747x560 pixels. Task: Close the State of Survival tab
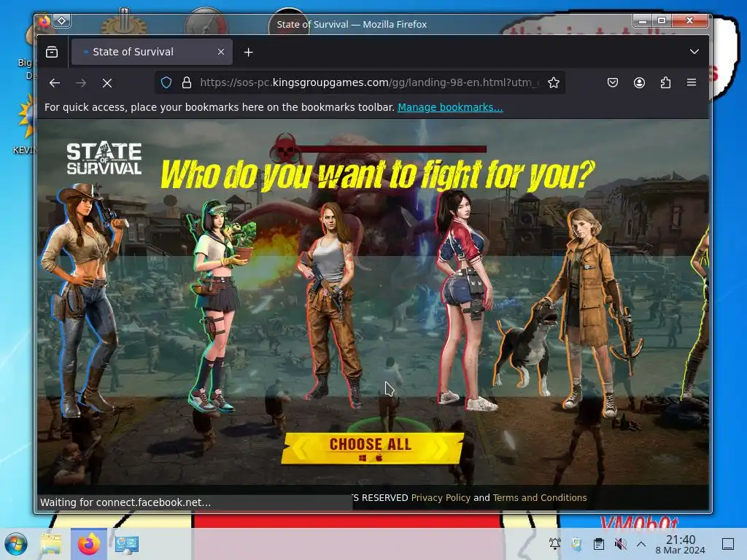coord(221,52)
